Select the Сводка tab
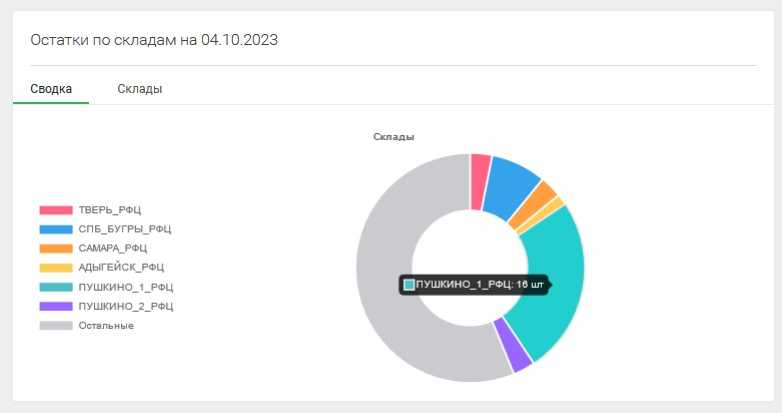Viewport: 782px width, 413px height. (51, 89)
